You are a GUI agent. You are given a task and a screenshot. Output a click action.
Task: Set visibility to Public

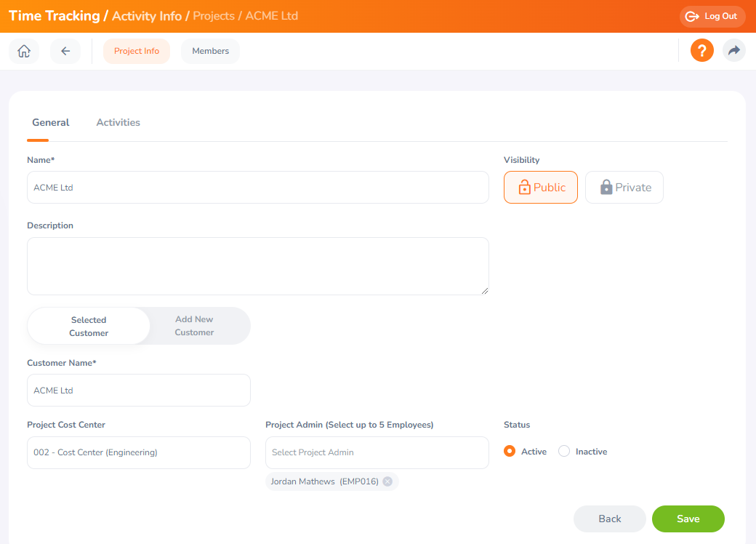[x=541, y=187]
